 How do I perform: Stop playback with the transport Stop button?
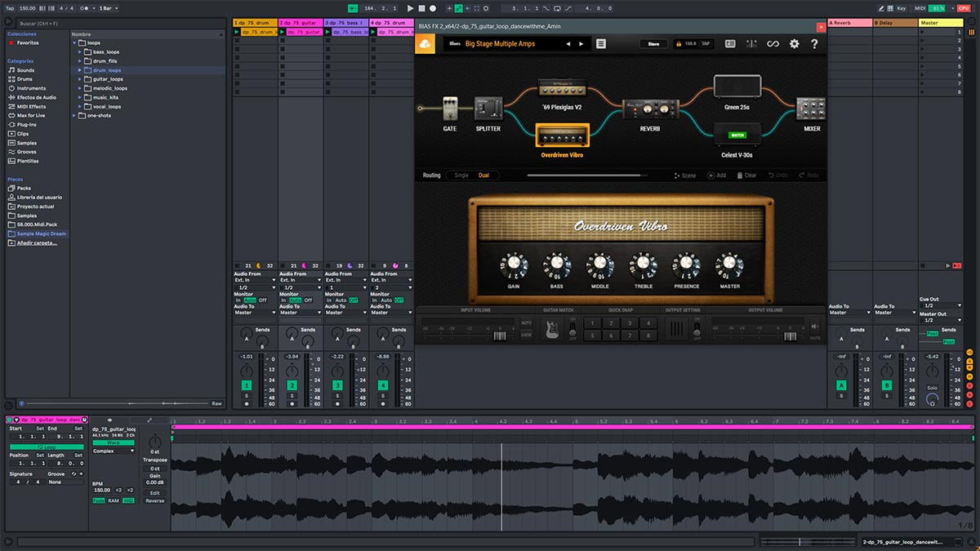click(421, 8)
